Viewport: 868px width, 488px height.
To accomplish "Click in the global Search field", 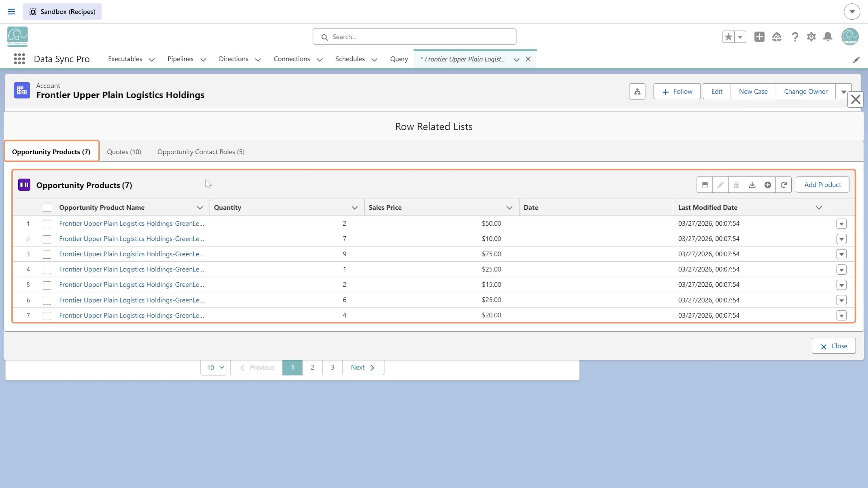I will click(x=415, y=37).
